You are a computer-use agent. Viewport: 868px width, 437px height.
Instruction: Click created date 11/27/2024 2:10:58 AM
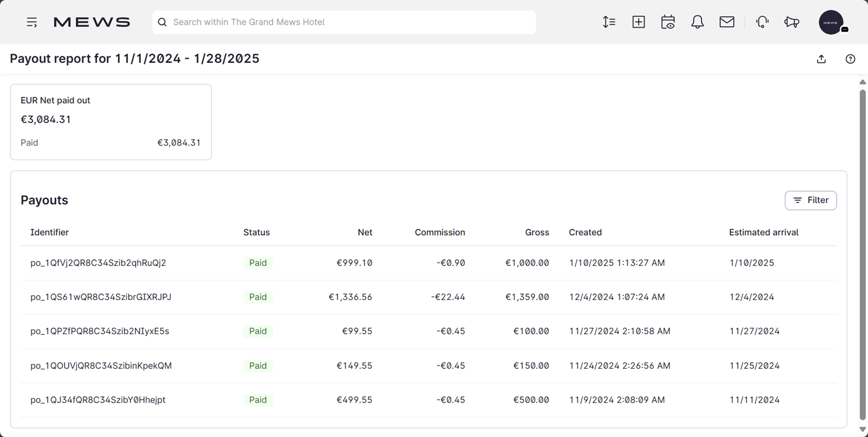(x=619, y=331)
